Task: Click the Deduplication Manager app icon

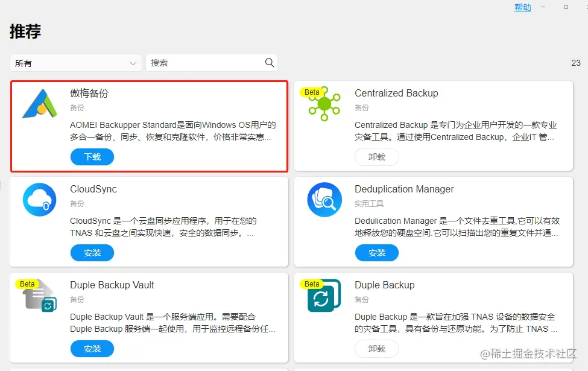Action: [x=324, y=200]
